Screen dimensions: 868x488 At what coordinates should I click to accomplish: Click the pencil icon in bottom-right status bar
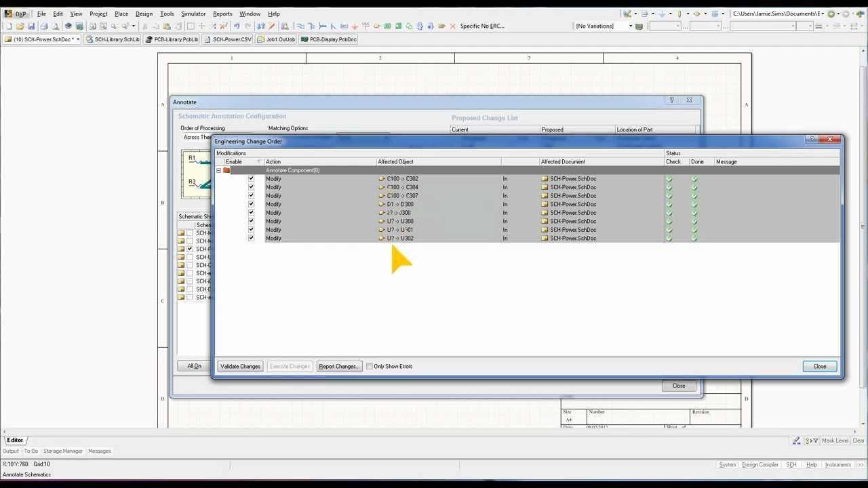tap(796, 441)
